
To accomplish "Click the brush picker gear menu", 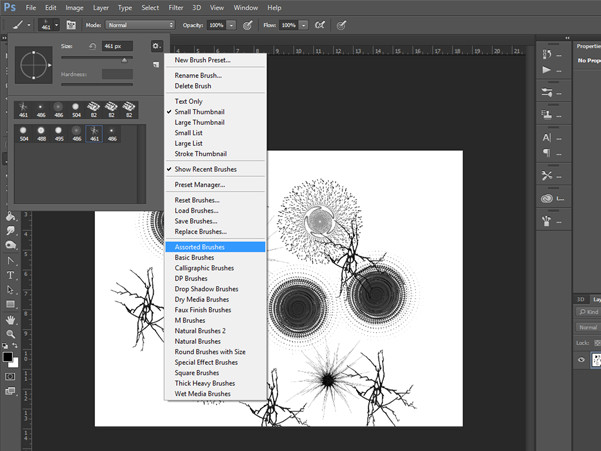I will pyautogui.click(x=156, y=46).
